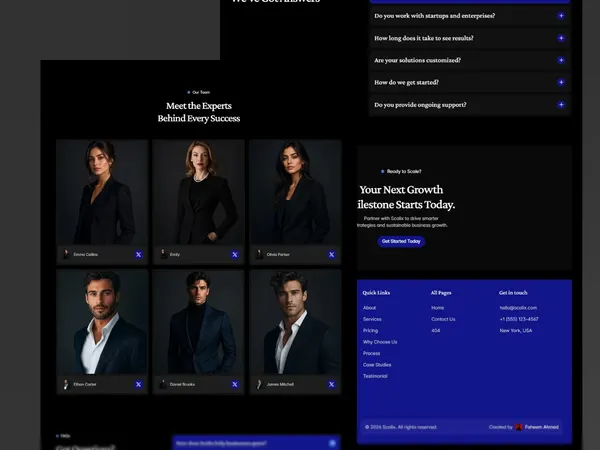Viewport: 600px width, 450px height.
Task: Click Emma Collins's small avatar icon
Action: (x=66, y=254)
